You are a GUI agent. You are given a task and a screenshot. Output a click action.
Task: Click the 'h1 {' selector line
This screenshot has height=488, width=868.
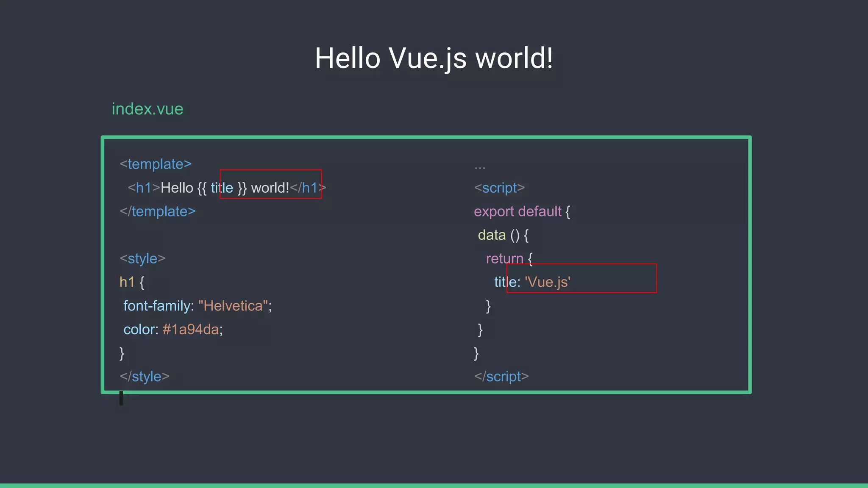click(x=132, y=282)
